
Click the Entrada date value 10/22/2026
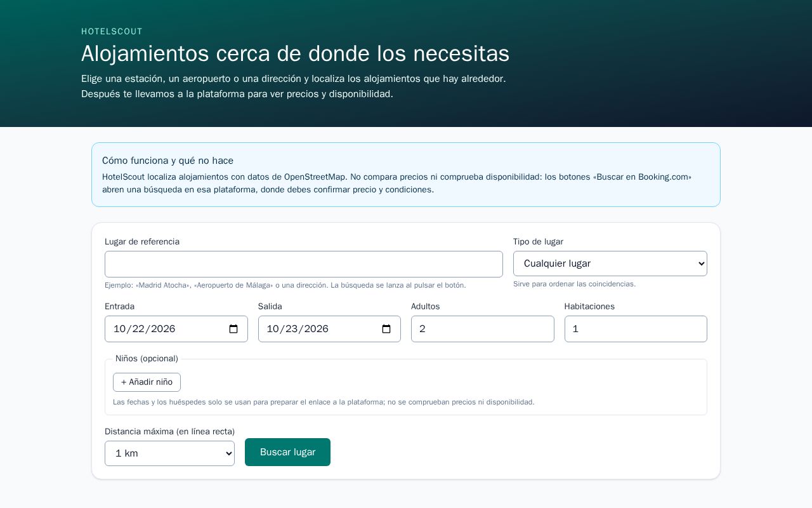pos(144,329)
